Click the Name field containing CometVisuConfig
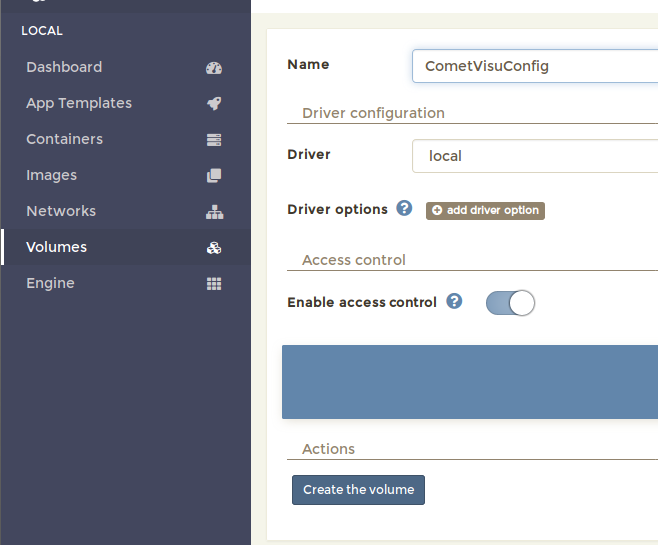The image size is (658, 545). point(534,66)
